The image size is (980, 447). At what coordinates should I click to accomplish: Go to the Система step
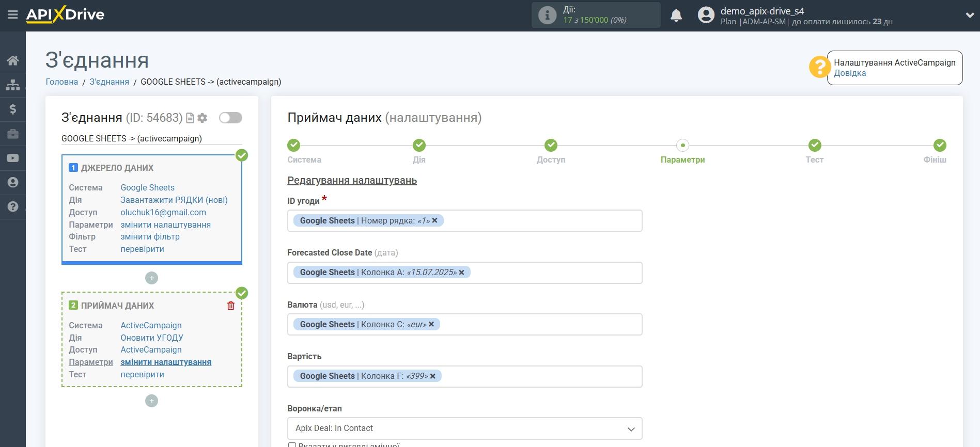293,145
